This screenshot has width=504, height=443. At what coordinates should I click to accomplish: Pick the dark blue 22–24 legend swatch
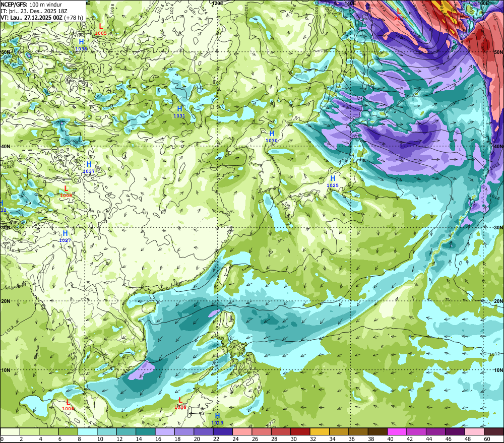[223, 431]
